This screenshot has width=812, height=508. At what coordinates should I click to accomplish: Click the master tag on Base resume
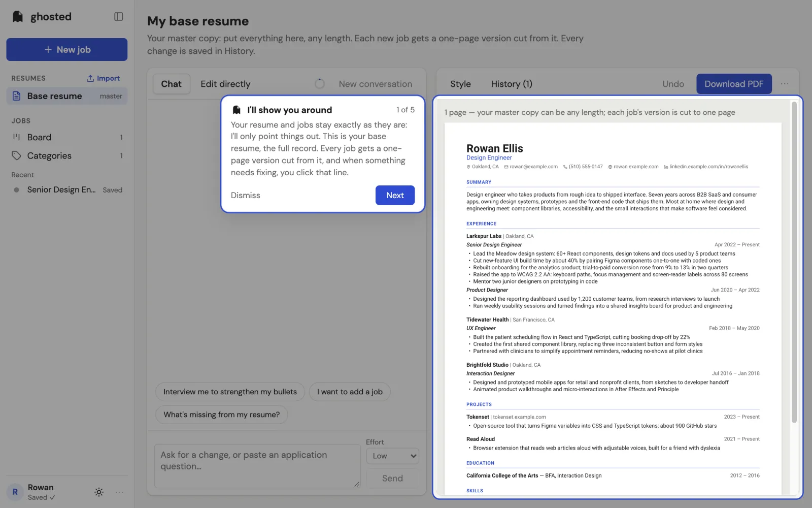pyautogui.click(x=111, y=96)
